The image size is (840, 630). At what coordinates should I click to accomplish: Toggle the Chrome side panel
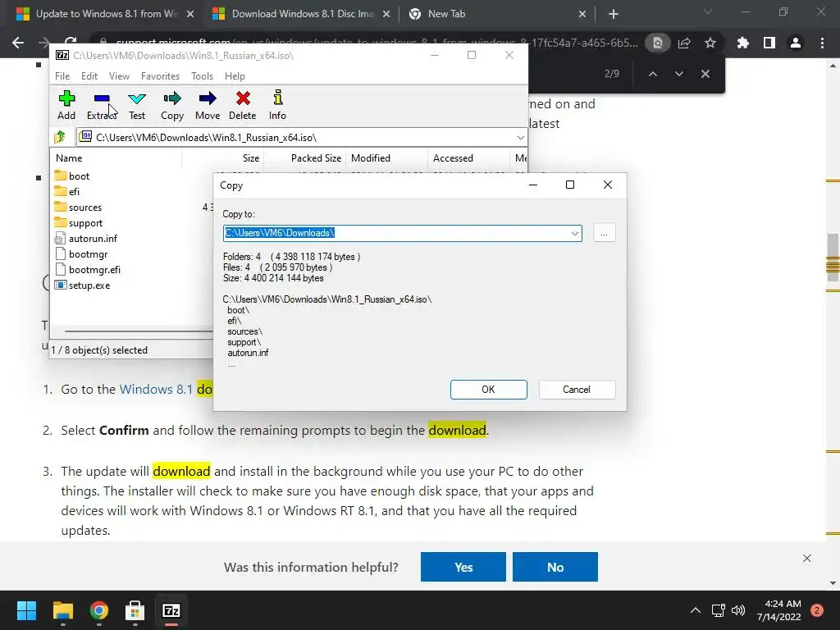[769, 43]
